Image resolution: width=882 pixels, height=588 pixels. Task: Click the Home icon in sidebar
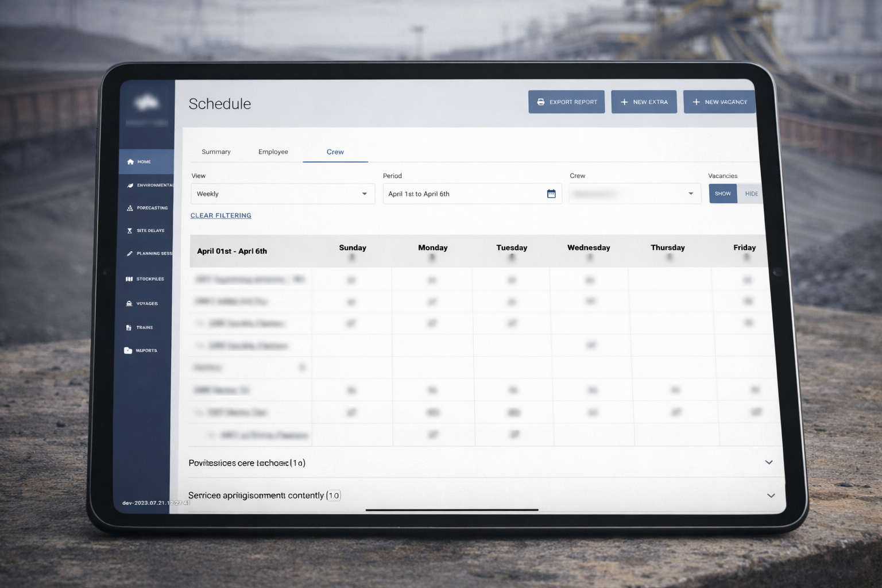(x=130, y=162)
